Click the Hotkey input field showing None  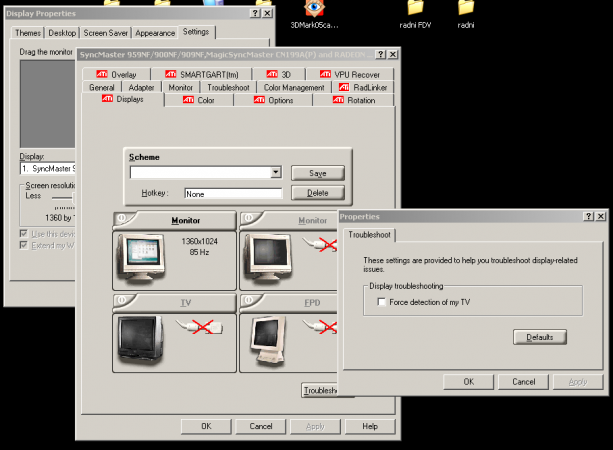click(233, 194)
